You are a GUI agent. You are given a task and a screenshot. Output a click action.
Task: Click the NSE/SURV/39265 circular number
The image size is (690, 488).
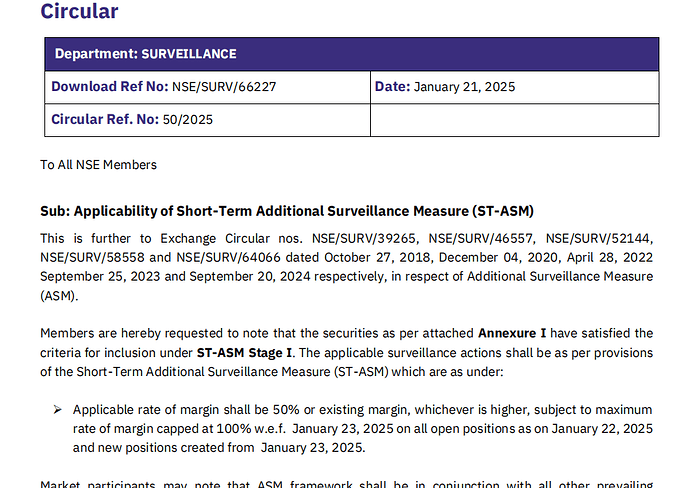tap(364, 239)
